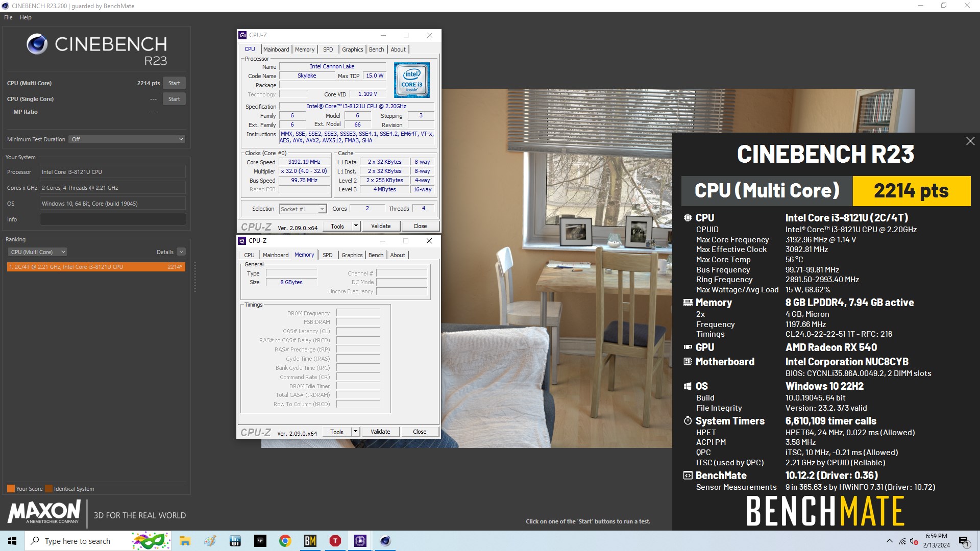Launch Google Chrome from the taskbar
Screen dimensions: 980x551
(x=285, y=541)
